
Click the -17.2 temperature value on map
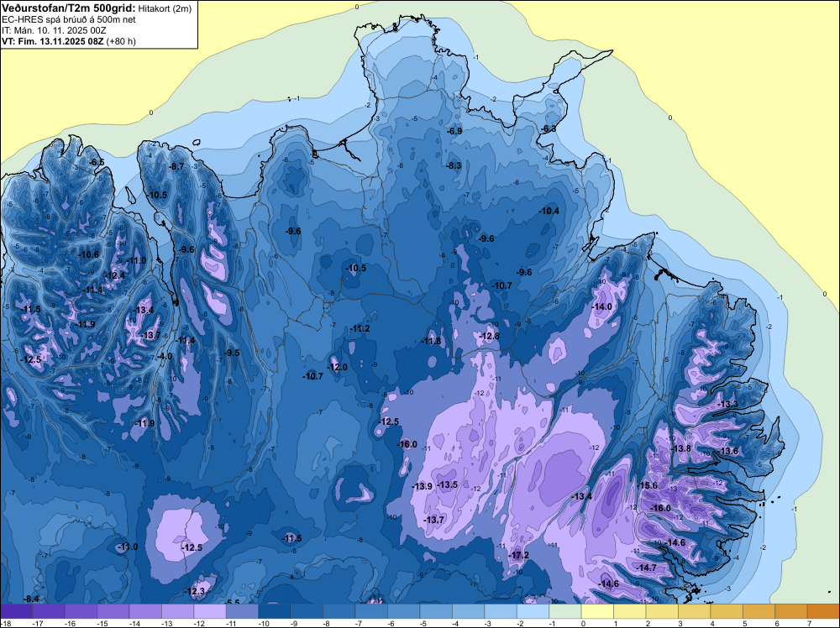click(x=518, y=555)
